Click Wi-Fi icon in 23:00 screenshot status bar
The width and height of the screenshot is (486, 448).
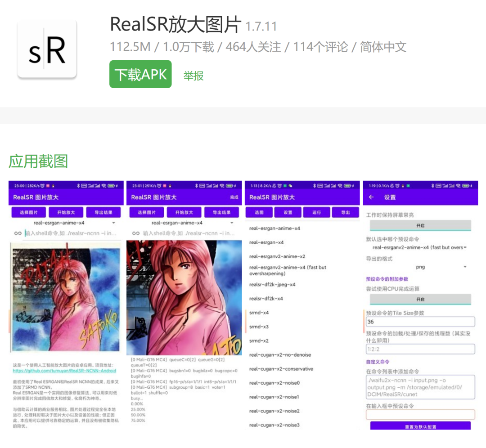pos(103,186)
